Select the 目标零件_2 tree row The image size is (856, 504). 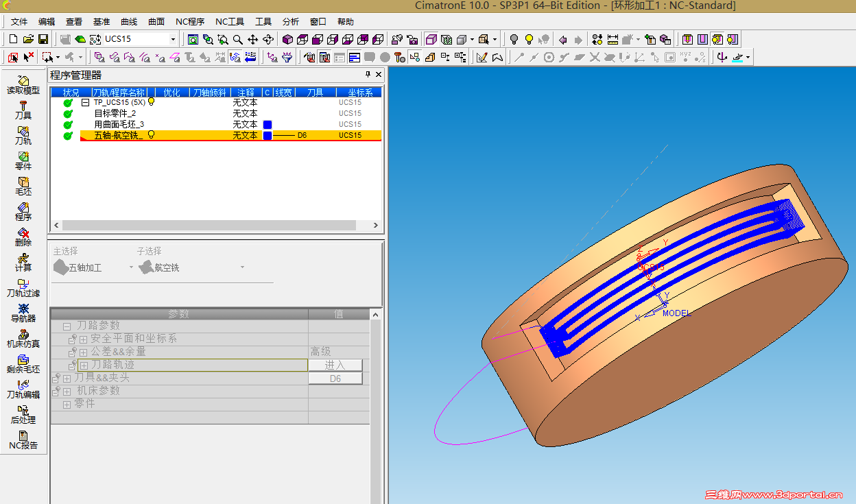pyautogui.click(x=115, y=113)
